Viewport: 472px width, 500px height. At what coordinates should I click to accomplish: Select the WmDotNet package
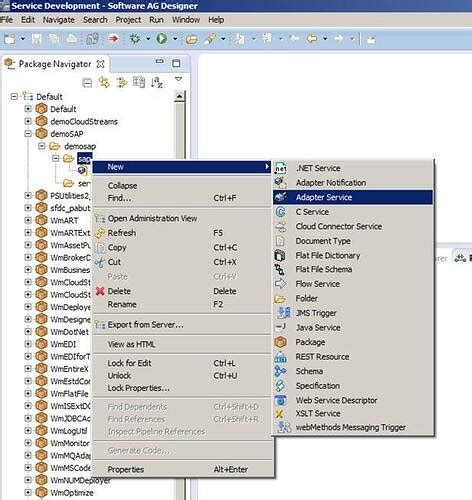pyautogui.click(x=70, y=332)
